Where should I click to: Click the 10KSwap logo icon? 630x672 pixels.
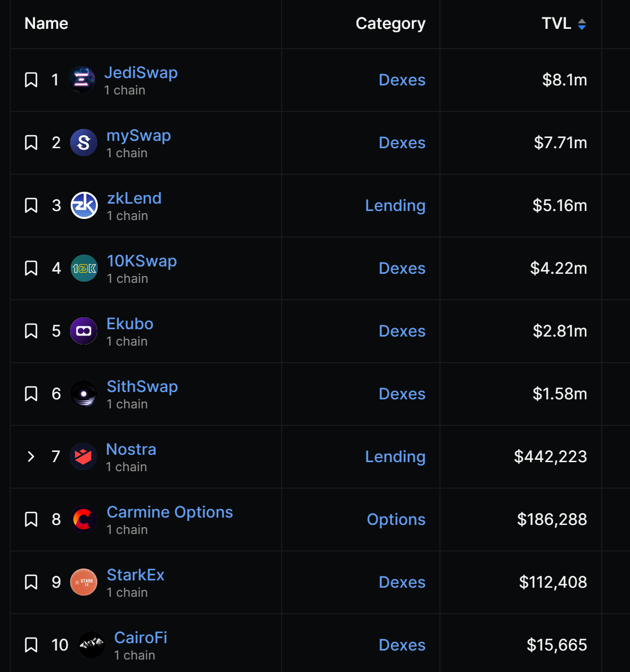coord(84,268)
